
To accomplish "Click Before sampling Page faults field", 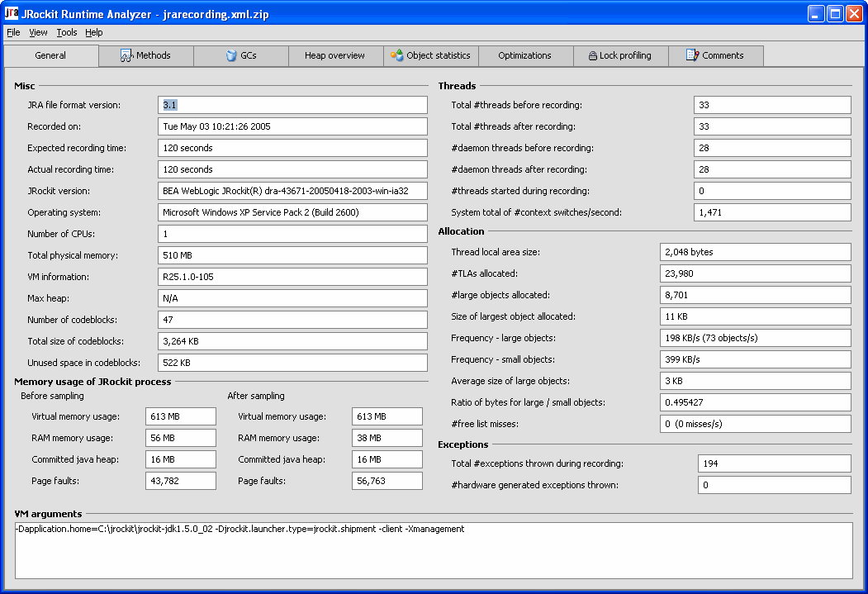I will [181, 482].
